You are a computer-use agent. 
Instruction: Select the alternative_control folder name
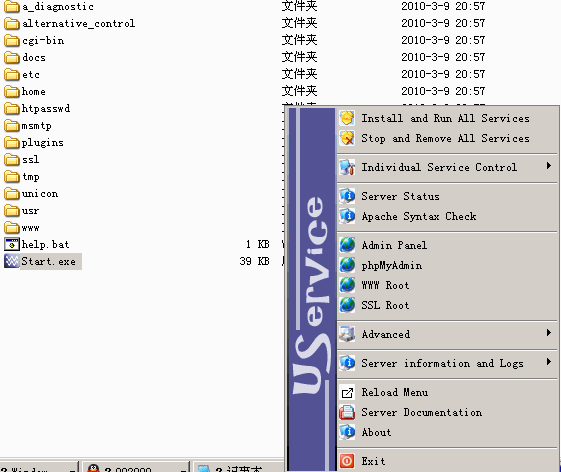[x=78, y=23]
